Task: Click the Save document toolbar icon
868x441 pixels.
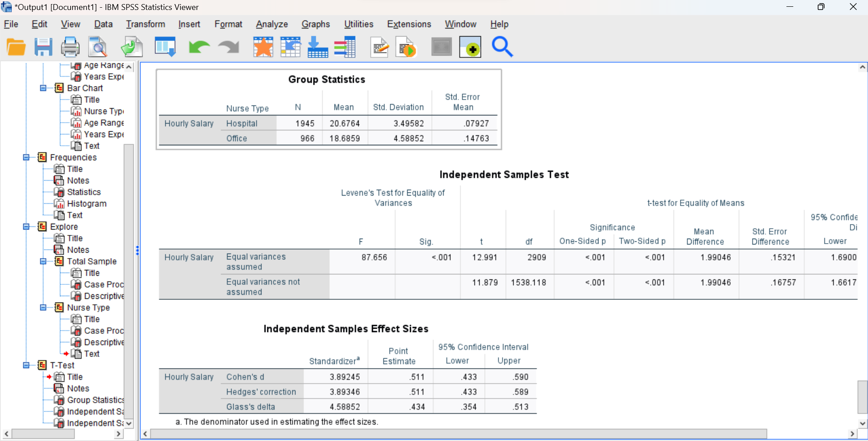Action: [x=43, y=47]
